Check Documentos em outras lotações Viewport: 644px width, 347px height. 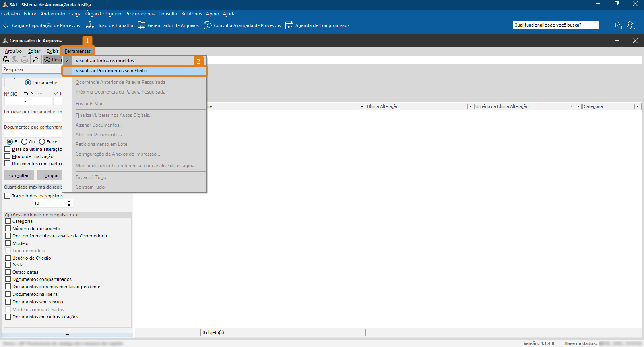click(8, 317)
